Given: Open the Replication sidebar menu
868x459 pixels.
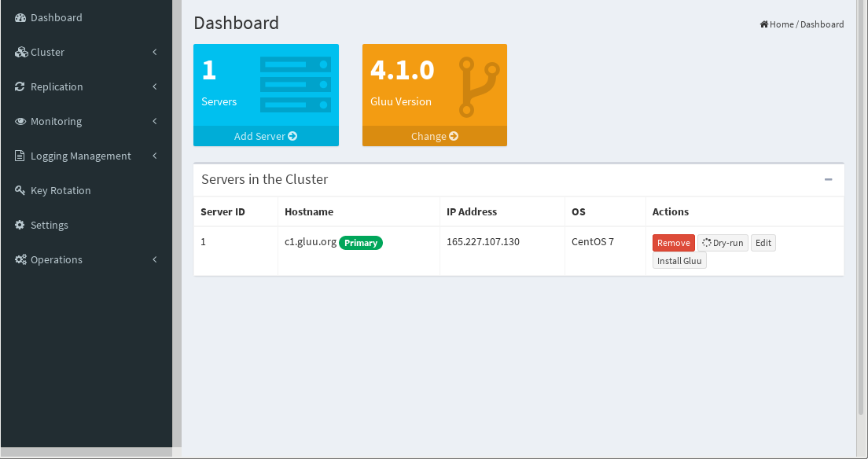Looking at the screenshot, I should (x=86, y=86).
